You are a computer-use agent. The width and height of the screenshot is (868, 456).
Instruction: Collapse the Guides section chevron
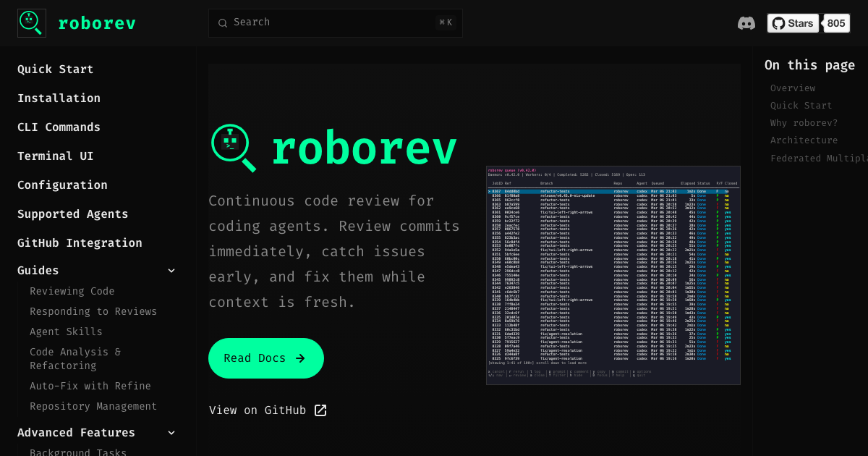(171, 271)
